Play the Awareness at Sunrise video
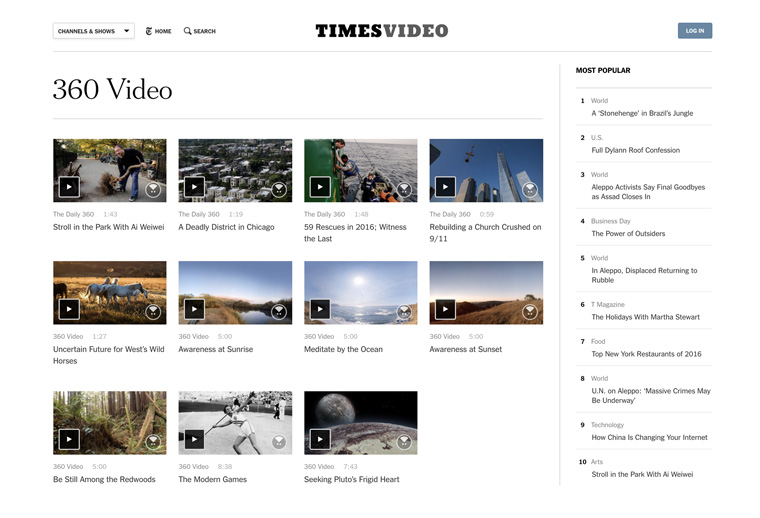Screen dimensions: 760x518 coord(194,309)
